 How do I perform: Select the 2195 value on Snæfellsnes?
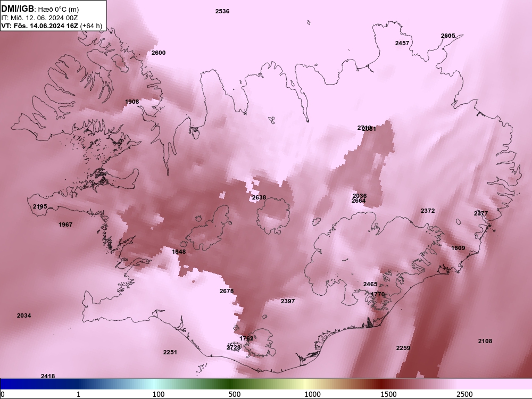[40, 206]
